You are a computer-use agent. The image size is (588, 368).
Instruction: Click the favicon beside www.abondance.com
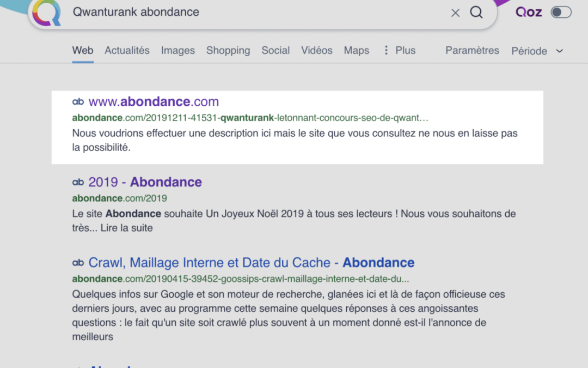click(x=78, y=101)
